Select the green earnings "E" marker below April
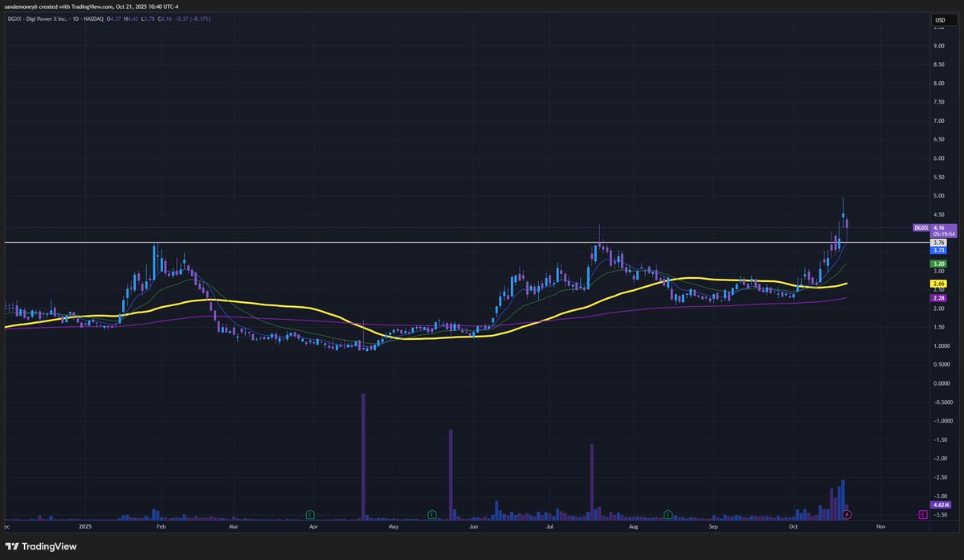The image size is (964, 560). click(x=310, y=515)
